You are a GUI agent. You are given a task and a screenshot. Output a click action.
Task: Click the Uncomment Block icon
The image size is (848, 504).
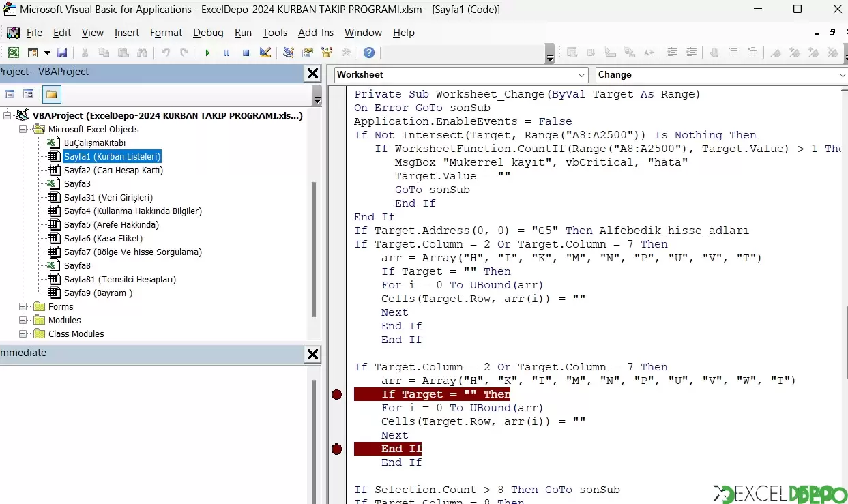click(x=752, y=53)
